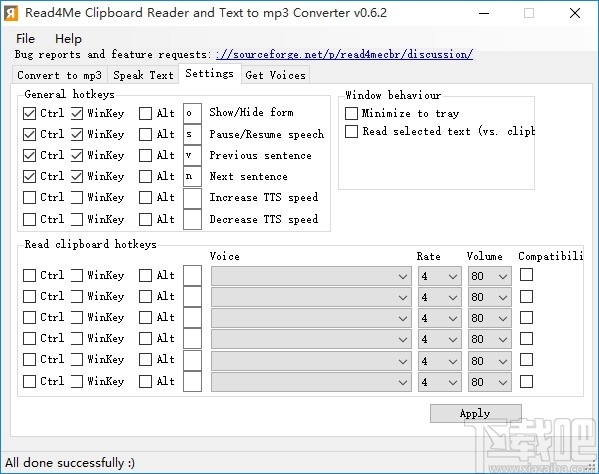This screenshot has width=599, height=474.
Task: Open the Get Voices tab
Action: tap(275, 75)
